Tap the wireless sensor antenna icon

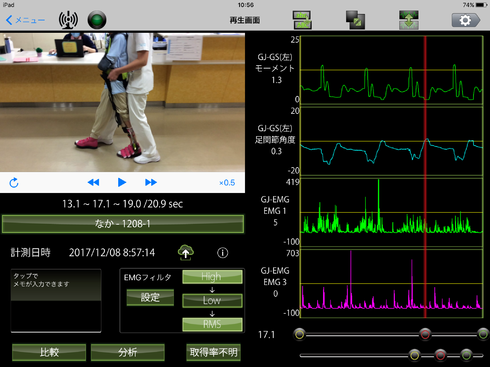pyautogui.click(x=68, y=20)
